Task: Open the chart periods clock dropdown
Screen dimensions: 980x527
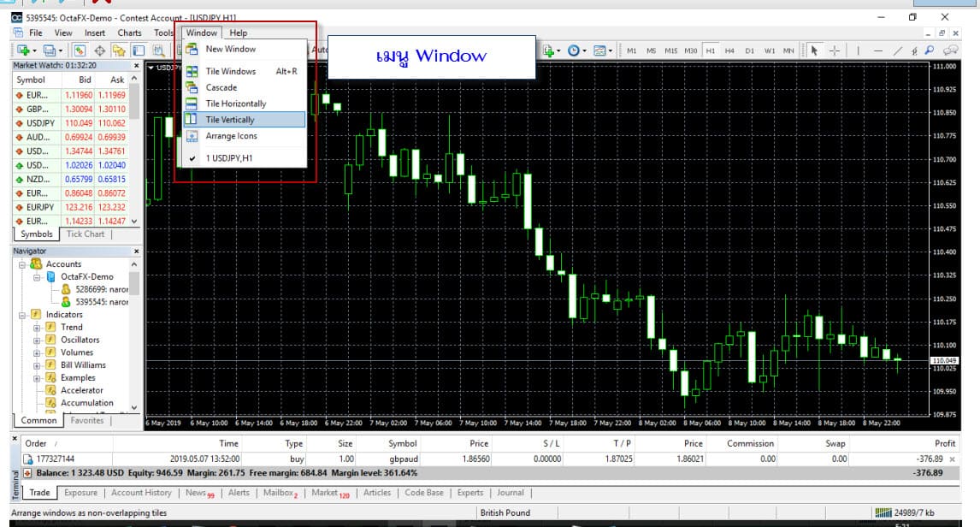Action: click(x=576, y=50)
